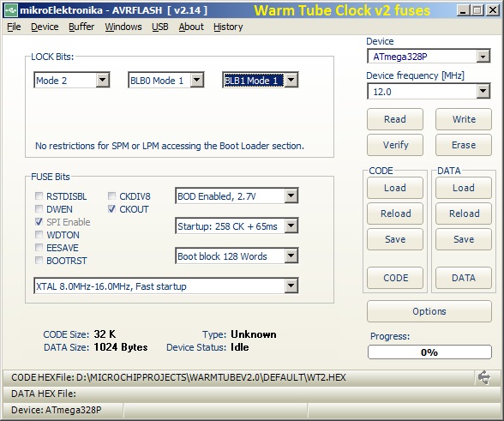The width and height of the screenshot is (504, 421).
Task: Toggle the CKOUT fuse checkbox
Action: [x=111, y=209]
